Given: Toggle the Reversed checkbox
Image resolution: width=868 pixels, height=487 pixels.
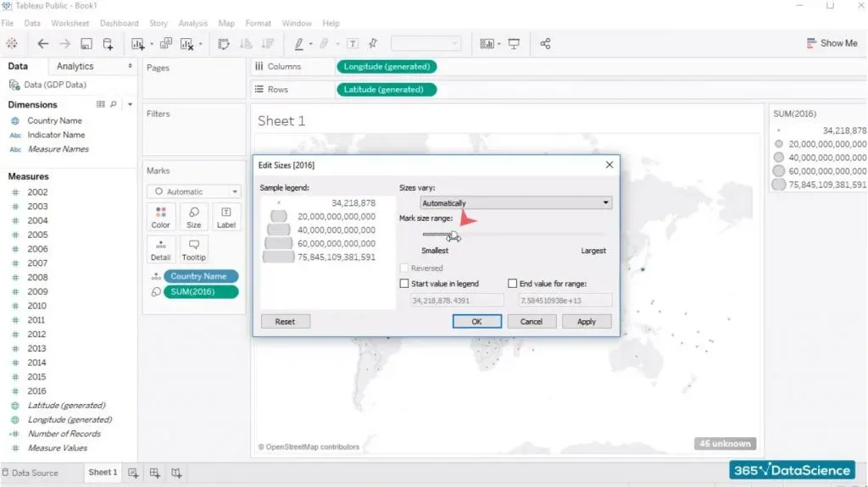Looking at the screenshot, I should click(404, 268).
